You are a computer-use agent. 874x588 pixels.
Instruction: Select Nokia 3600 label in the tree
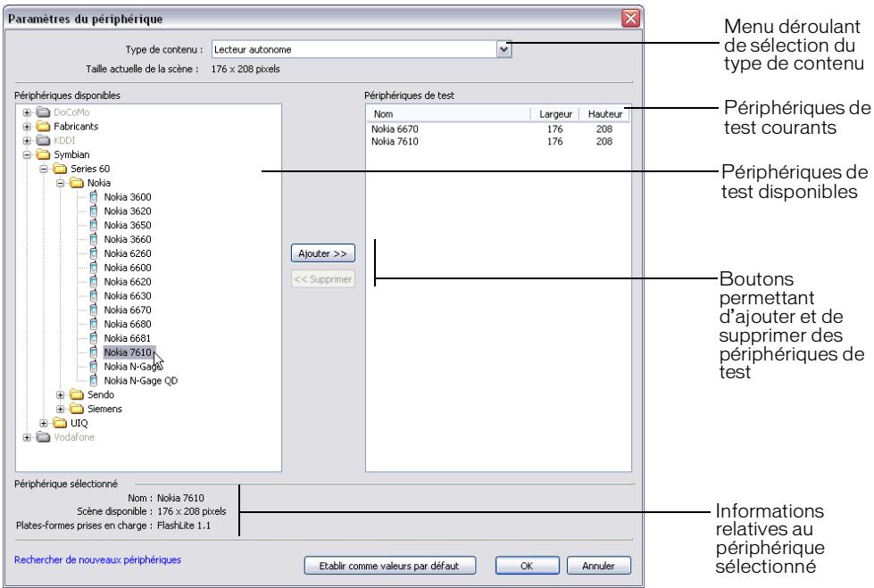point(128,196)
